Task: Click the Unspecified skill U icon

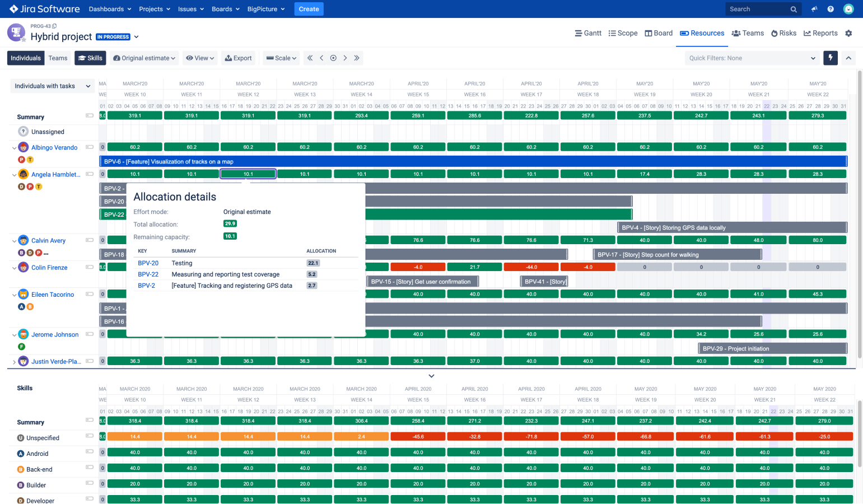Action: pyautogui.click(x=21, y=438)
